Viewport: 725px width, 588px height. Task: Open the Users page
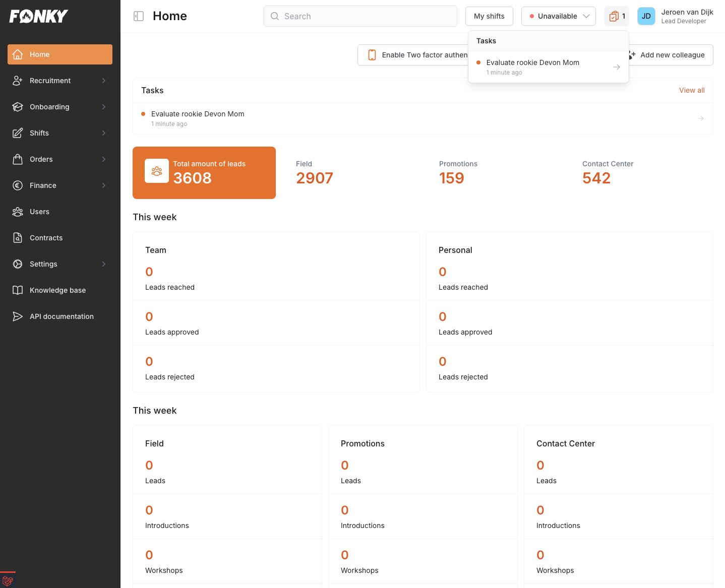(x=39, y=211)
